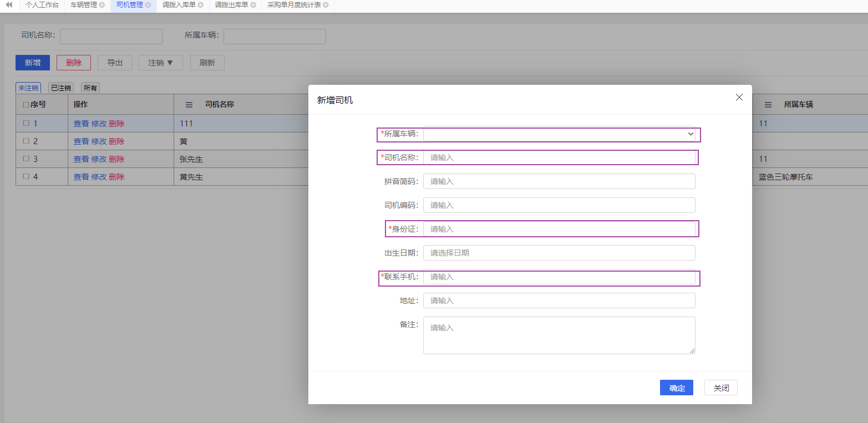The image size is (868, 423).
Task: Click the blue 新增 button
Action: (33, 63)
